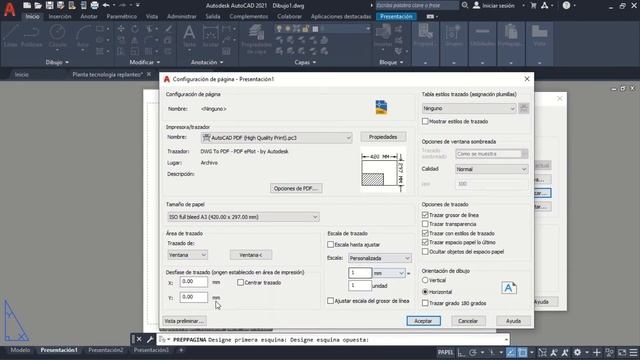Screen dimensions: 640x360
Task: Enable Ajustar escala del grosor de línea
Action: (330, 301)
